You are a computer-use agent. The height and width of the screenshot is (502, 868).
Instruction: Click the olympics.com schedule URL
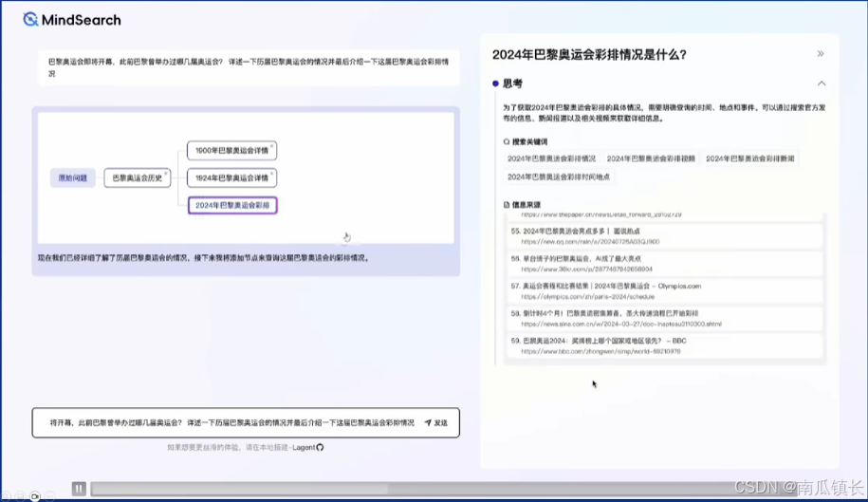[x=587, y=297]
